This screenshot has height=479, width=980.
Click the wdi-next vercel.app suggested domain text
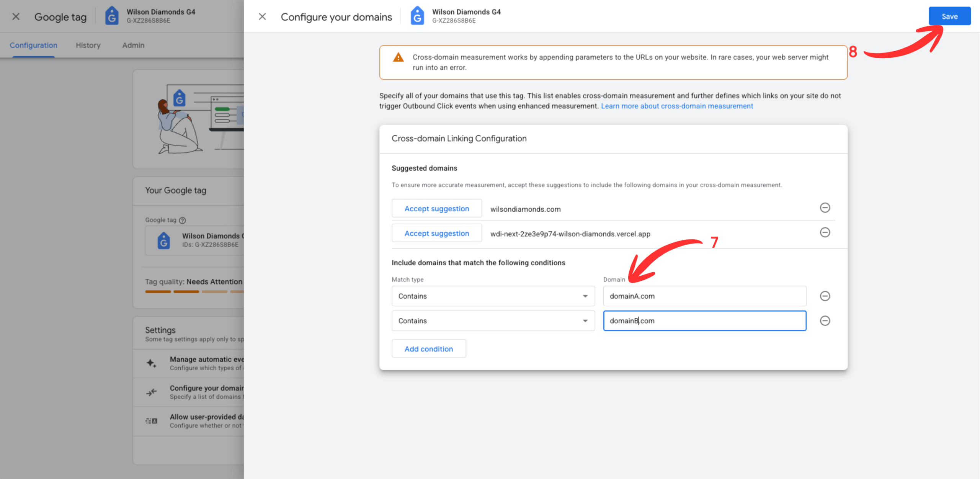click(570, 234)
